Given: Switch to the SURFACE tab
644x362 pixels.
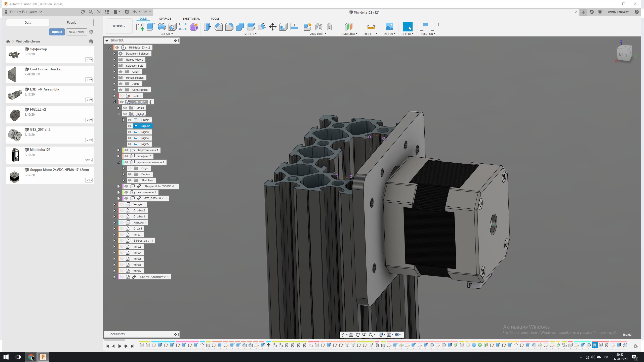Looking at the screenshot, I should coord(165,19).
